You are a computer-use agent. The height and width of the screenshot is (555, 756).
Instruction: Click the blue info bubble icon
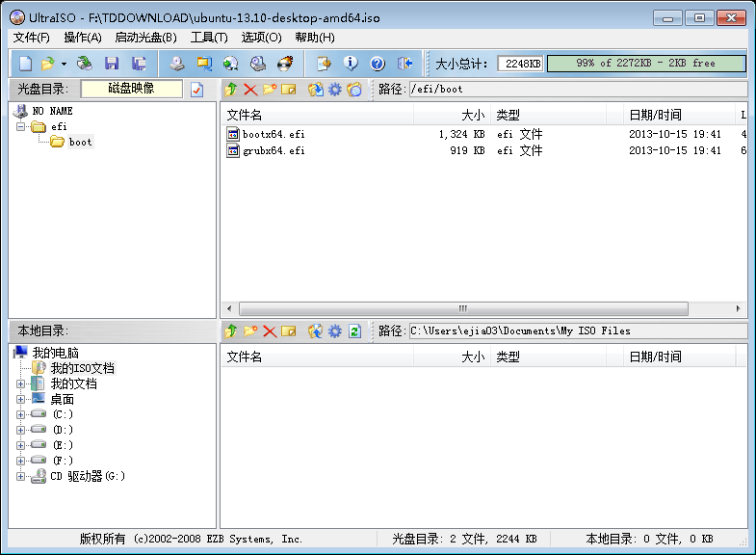tap(351, 64)
